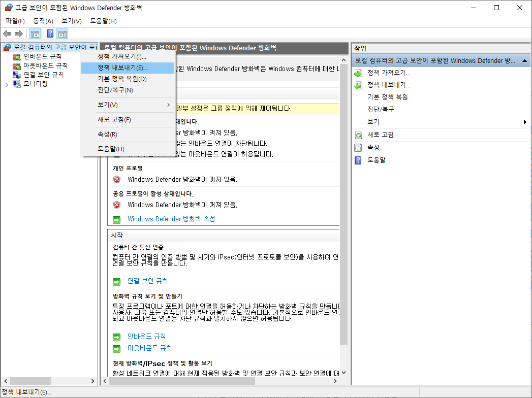The width and height of the screenshot is (532, 398).
Task: Select 연결 보안 규칙 in the tree
Action: (x=43, y=75)
